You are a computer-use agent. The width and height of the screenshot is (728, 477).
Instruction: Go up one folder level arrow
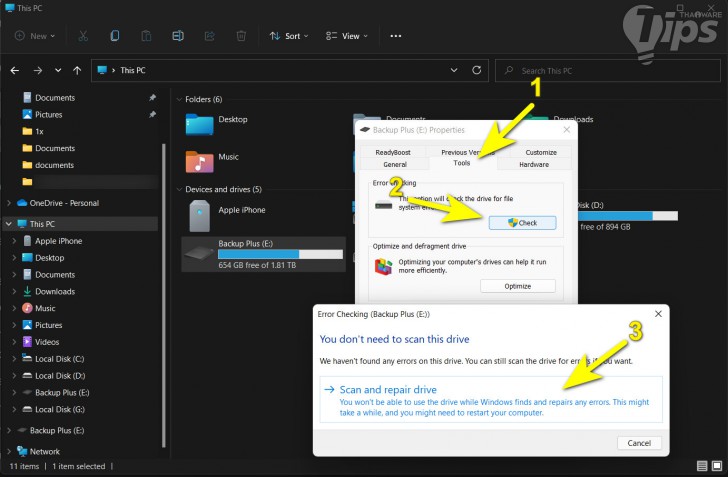click(77, 71)
